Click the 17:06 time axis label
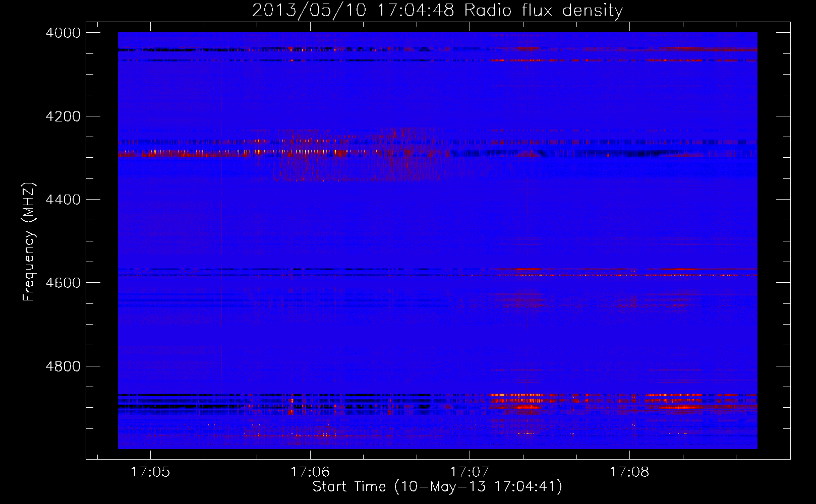This screenshot has height=504, width=816. 310,472
